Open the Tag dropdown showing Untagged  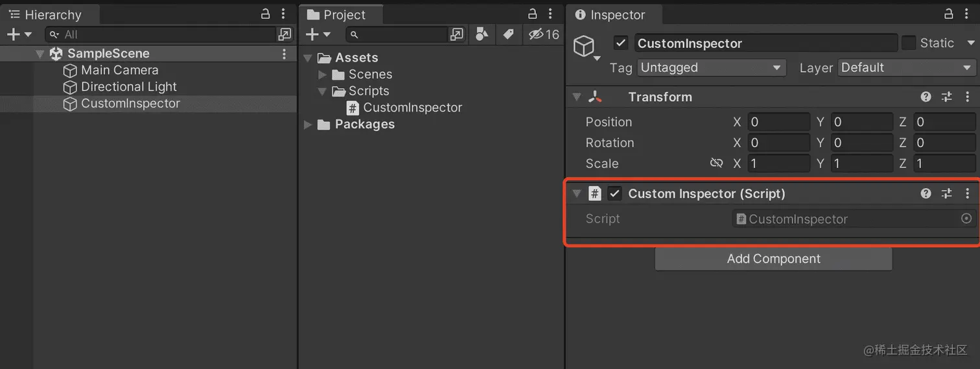pos(712,67)
